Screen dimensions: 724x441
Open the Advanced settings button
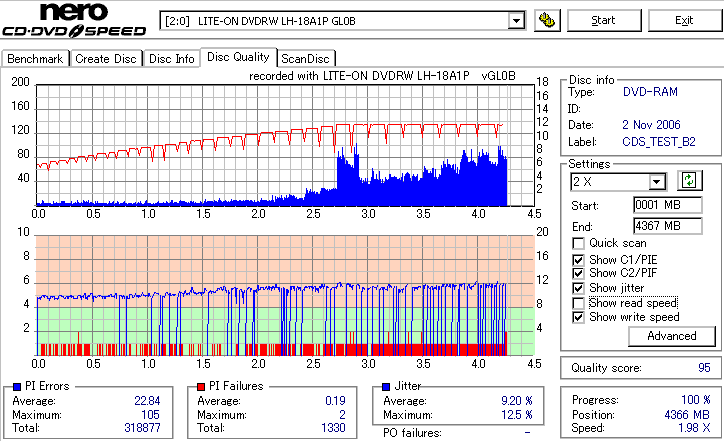coord(672,336)
